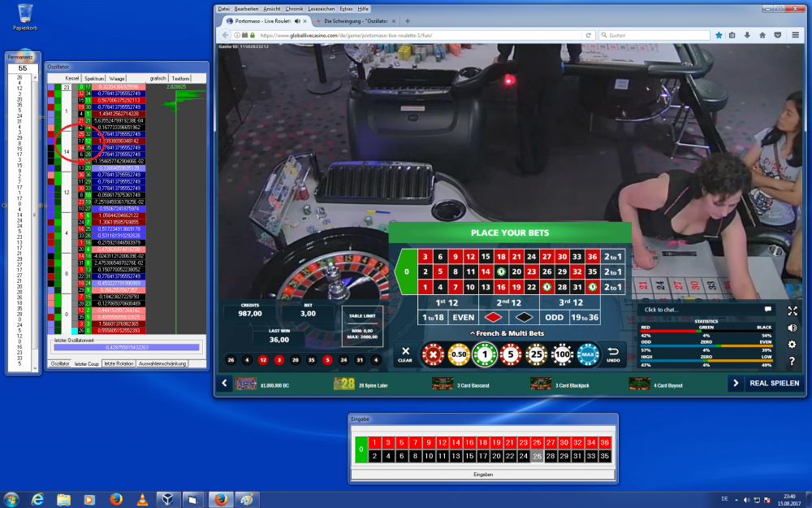
Task: Place a bet on EVEN
Action: coord(463,317)
